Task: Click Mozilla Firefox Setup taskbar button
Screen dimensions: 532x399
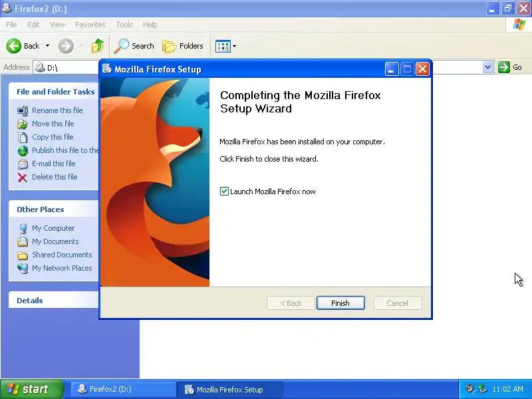Action: 229,390
